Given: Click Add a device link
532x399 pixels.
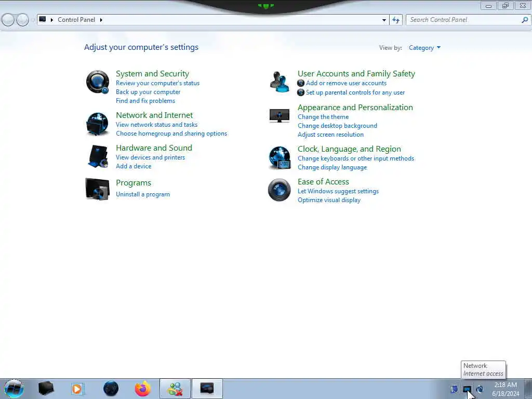Looking at the screenshot, I should coord(134,166).
